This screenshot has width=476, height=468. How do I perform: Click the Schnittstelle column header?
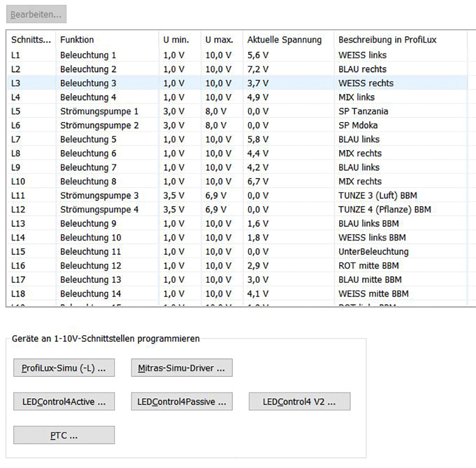pyautogui.click(x=31, y=40)
